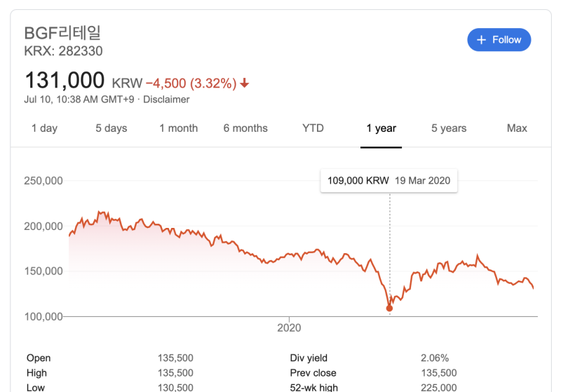Show the 1 month chart range
The width and height of the screenshot is (561, 392).
pos(179,128)
